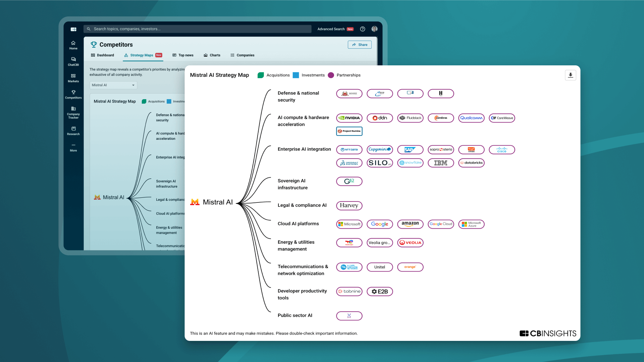The width and height of the screenshot is (644, 362).
Task: Click the purple Partnerships legend swatch
Action: coord(331,75)
